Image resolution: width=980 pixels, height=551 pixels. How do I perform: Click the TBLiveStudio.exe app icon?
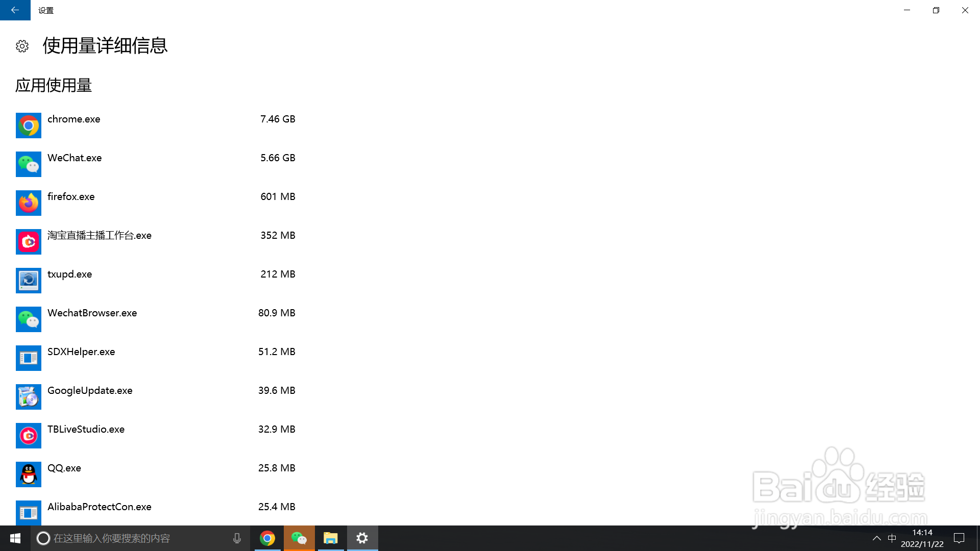coord(29,436)
